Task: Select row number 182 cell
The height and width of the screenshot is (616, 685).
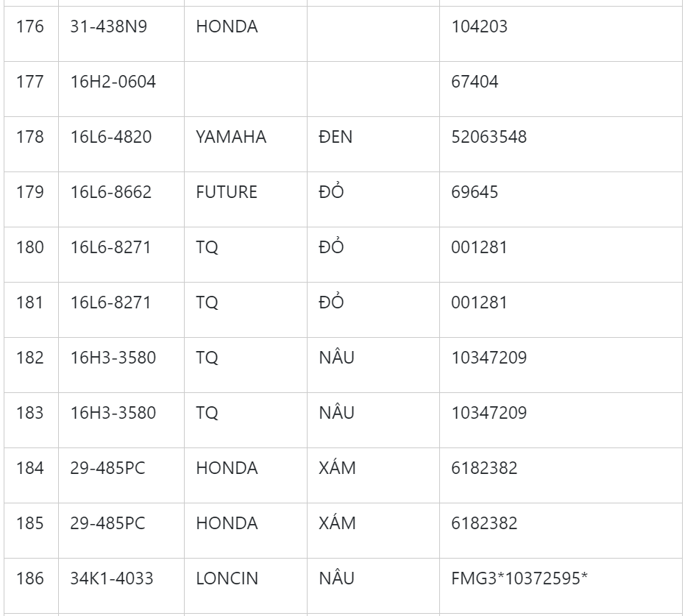Action: (30, 358)
